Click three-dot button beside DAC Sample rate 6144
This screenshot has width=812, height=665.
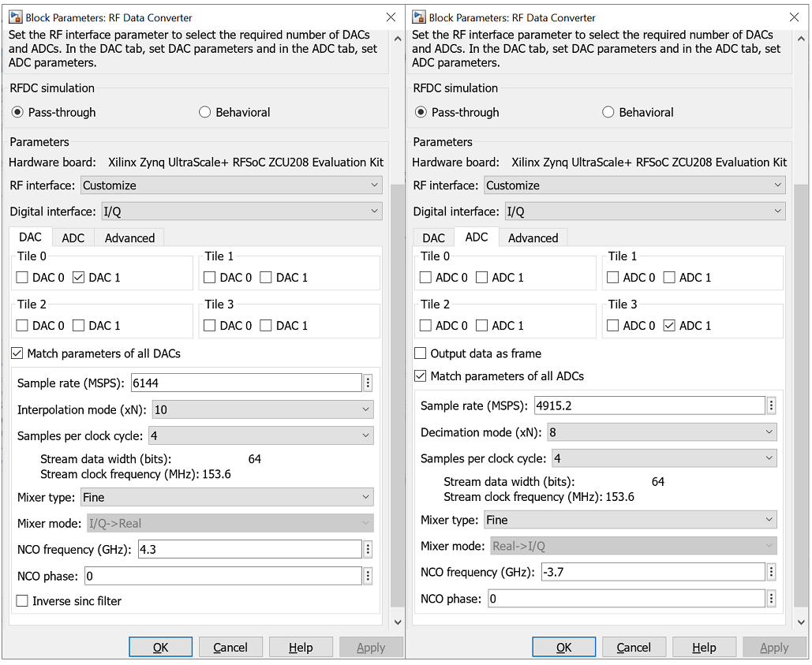[x=368, y=383]
